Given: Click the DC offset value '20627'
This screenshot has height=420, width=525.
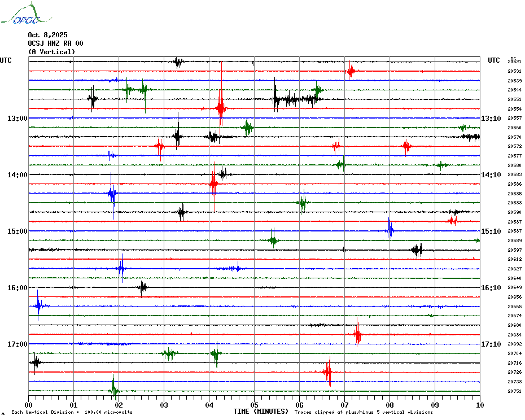Looking at the screenshot, I should click(x=515, y=269).
